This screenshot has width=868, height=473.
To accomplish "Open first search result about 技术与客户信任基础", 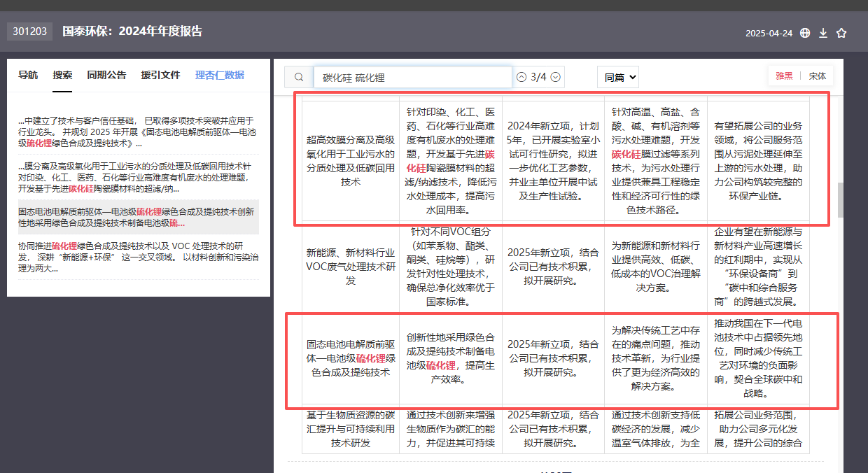I will (137, 132).
